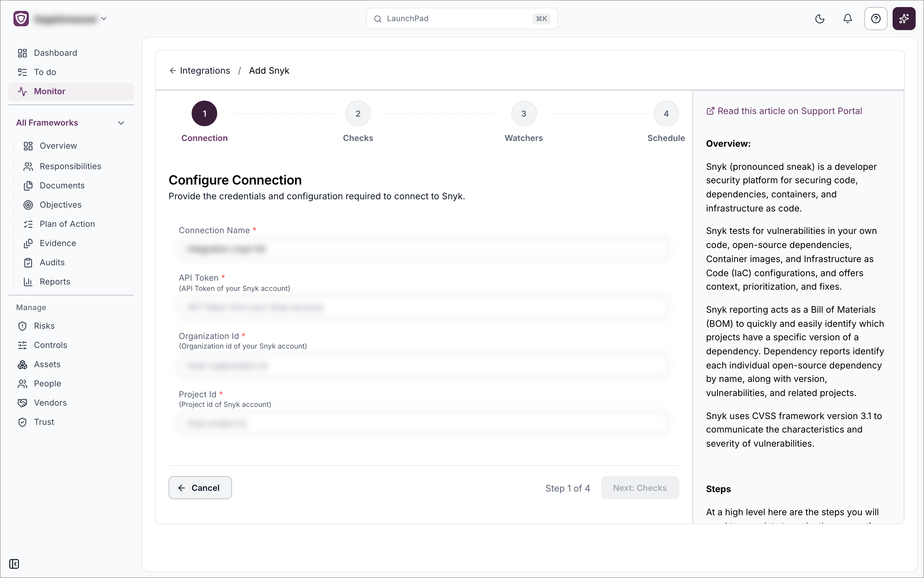
Task: Go to Responsibilities in sidebar
Action: coord(70,166)
